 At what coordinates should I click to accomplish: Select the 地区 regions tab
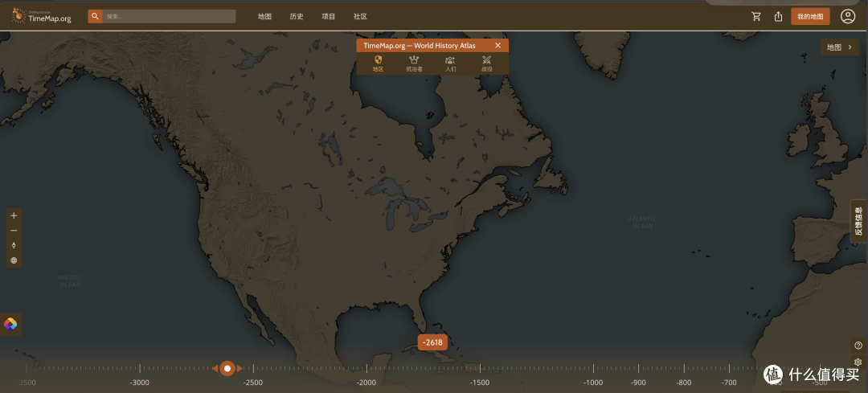[378, 64]
